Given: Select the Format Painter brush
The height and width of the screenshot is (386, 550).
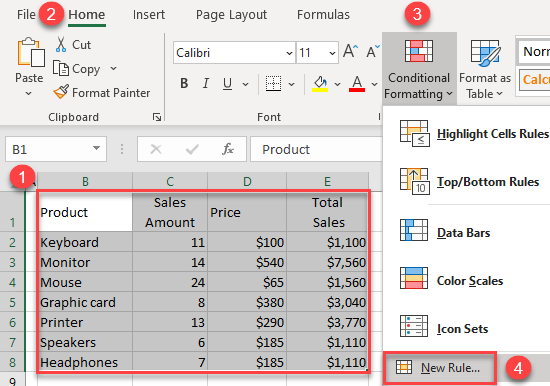Looking at the screenshot, I should 61,92.
